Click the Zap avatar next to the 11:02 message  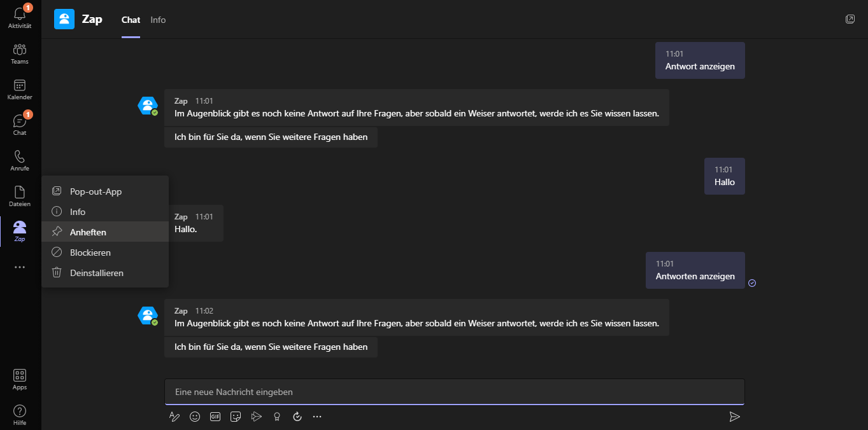click(148, 316)
